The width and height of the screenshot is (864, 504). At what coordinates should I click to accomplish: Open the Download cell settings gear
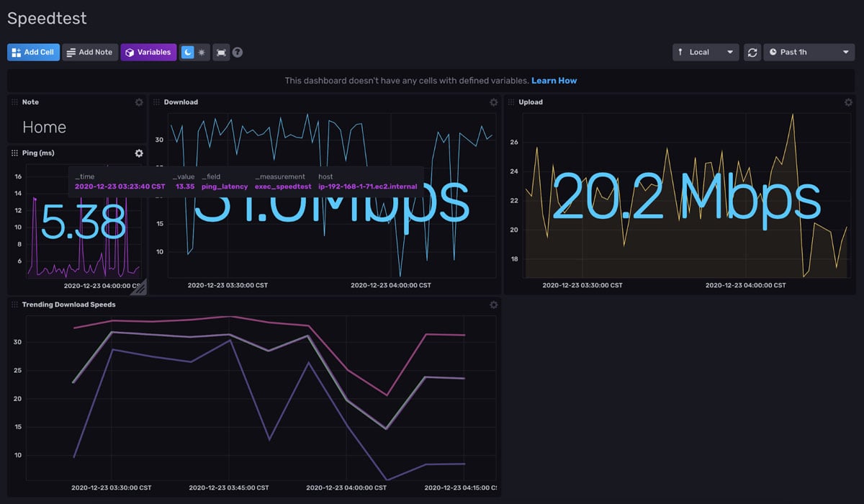pyautogui.click(x=494, y=102)
